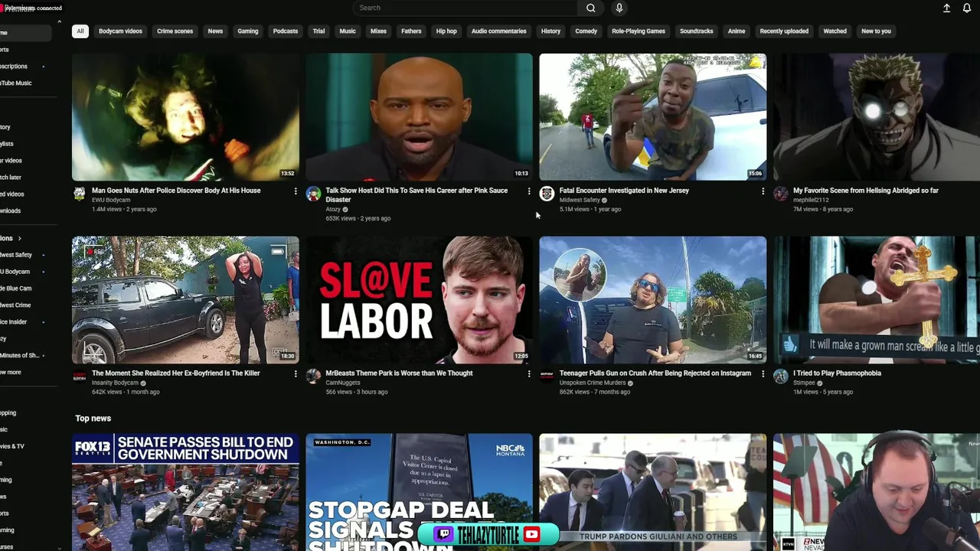Open Man Goes Nuts video thumbnail
Viewport: 980px width, 551px height.
(185, 117)
